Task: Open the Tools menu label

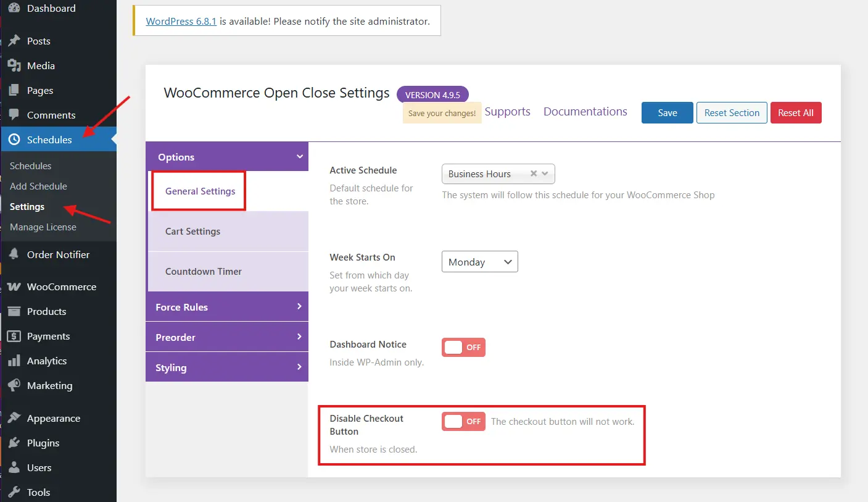Action: (39, 493)
